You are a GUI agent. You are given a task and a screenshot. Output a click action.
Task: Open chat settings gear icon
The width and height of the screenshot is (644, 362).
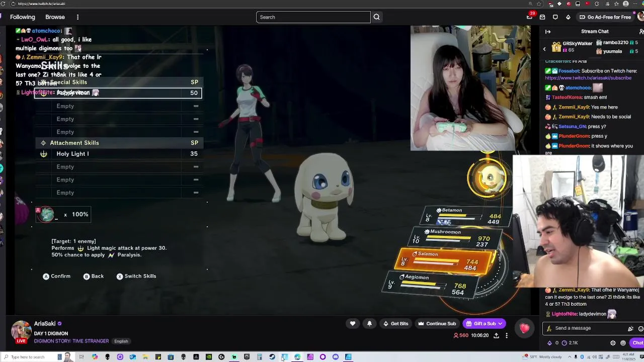tap(613, 343)
